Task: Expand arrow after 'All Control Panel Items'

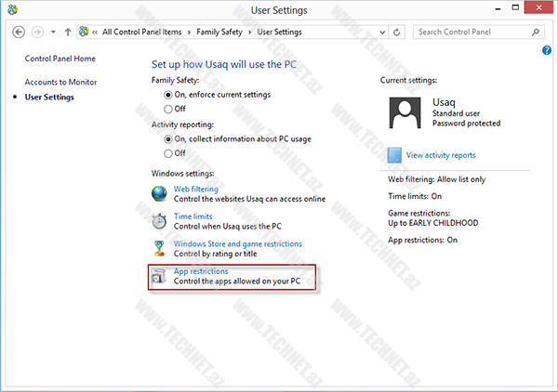Action: (x=188, y=32)
